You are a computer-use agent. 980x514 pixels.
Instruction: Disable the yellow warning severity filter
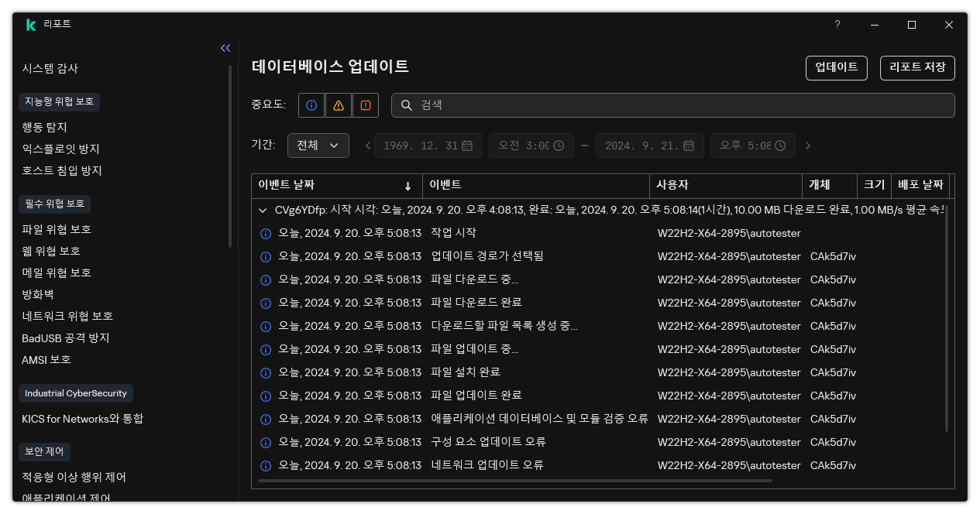[x=338, y=105]
